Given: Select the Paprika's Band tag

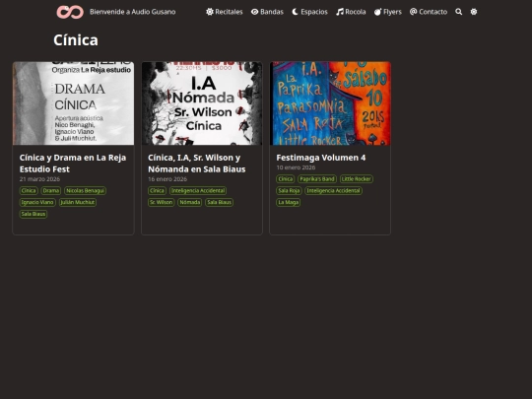Looking at the screenshot, I should (x=317, y=179).
